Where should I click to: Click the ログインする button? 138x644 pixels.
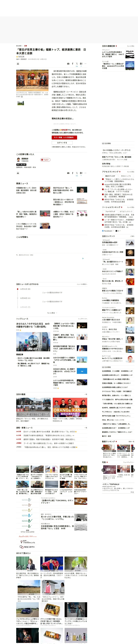pyautogui.click(x=62, y=143)
